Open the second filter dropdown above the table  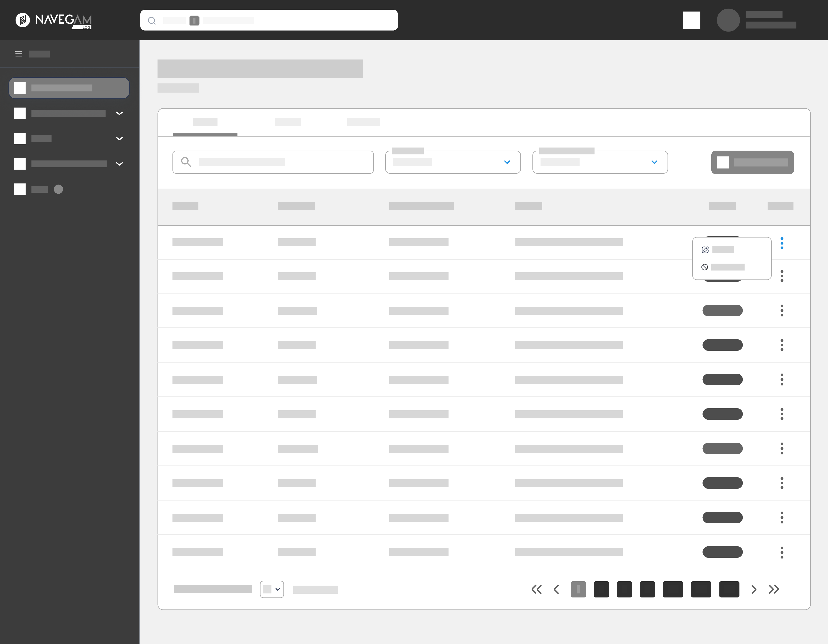[x=600, y=162]
